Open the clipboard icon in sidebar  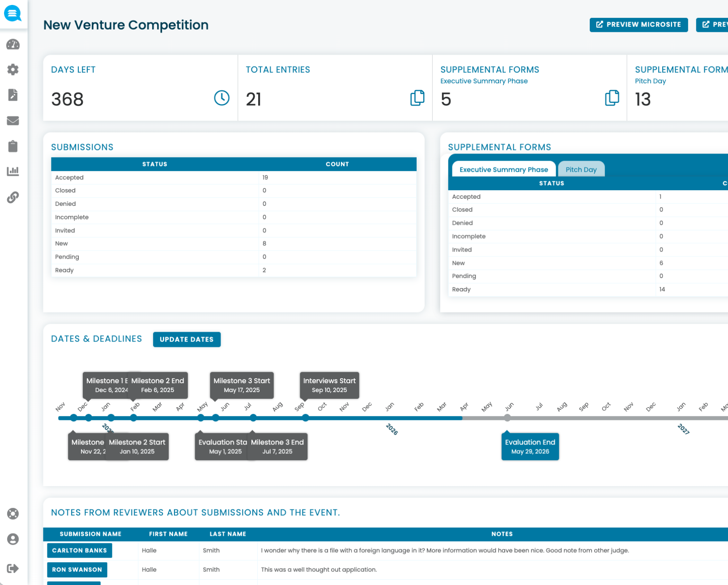[x=13, y=146]
